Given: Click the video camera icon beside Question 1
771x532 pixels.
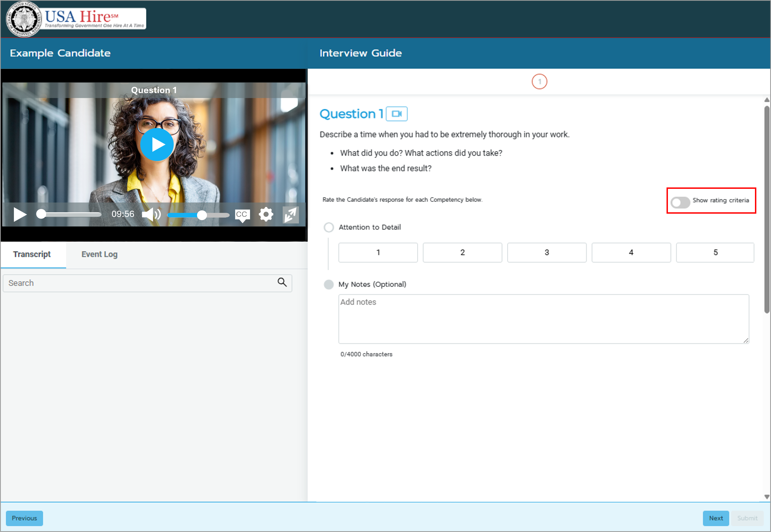Looking at the screenshot, I should pos(397,114).
